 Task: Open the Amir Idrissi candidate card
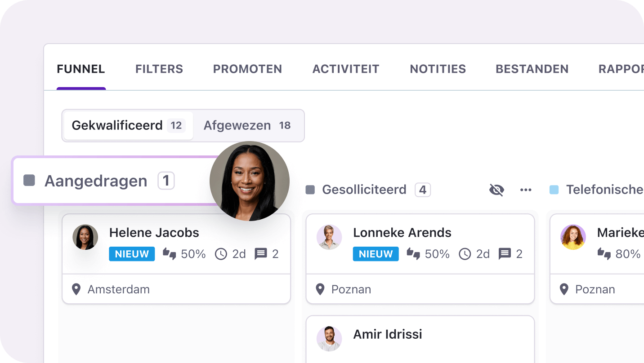click(387, 334)
